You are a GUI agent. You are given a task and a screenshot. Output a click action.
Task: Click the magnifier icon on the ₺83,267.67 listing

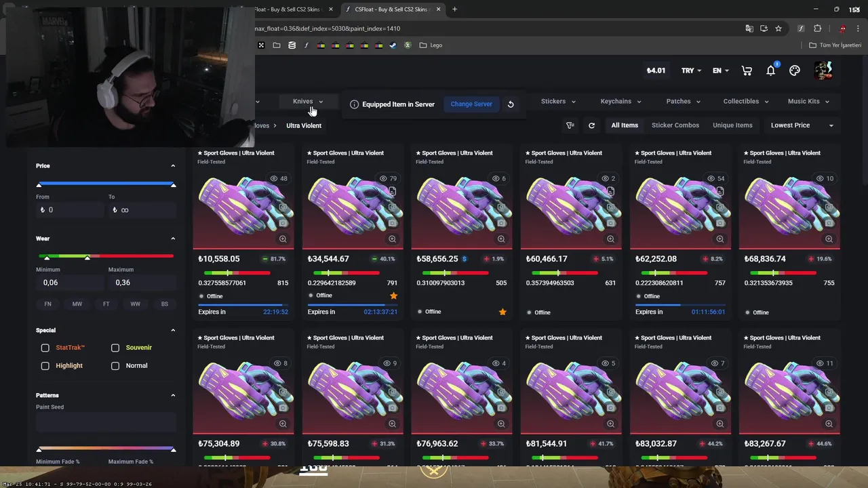pyautogui.click(x=829, y=424)
